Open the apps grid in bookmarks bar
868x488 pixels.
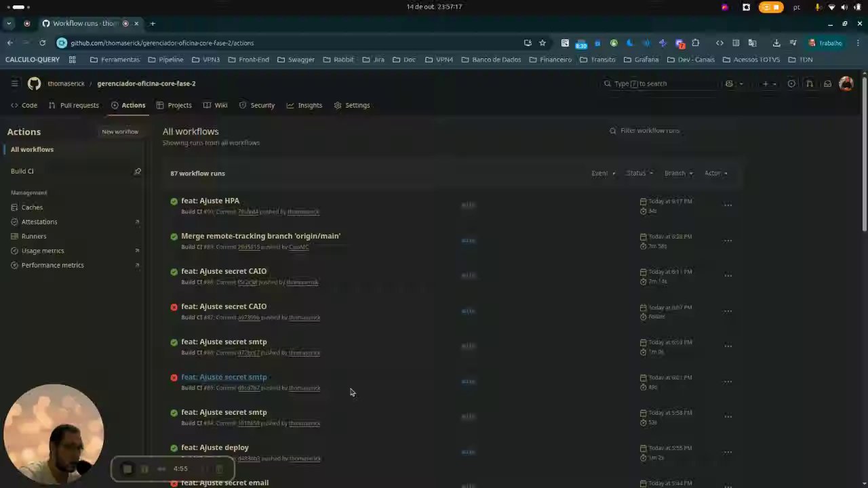tap(72, 60)
